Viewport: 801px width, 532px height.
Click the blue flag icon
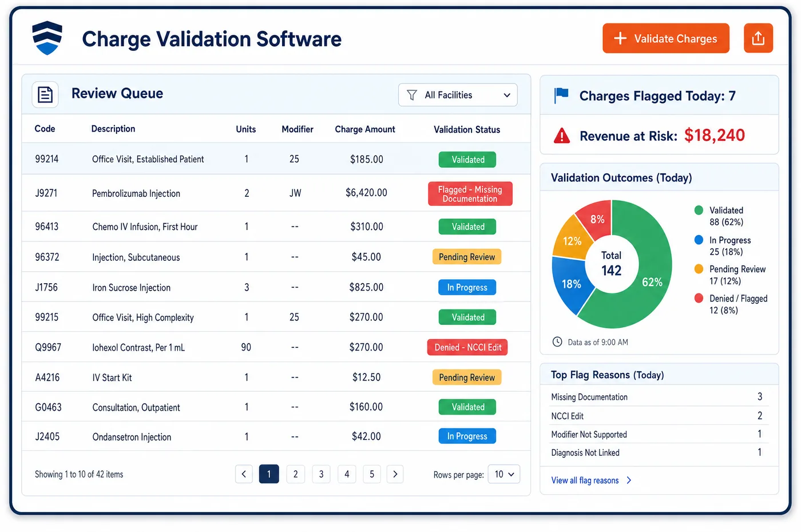click(x=561, y=95)
